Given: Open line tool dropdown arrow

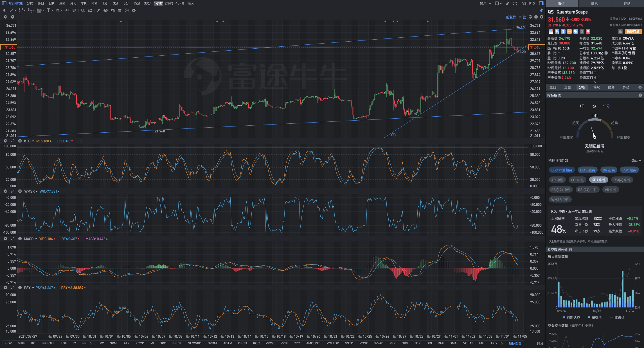Looking at the screenshot, I should pos(15,11).
